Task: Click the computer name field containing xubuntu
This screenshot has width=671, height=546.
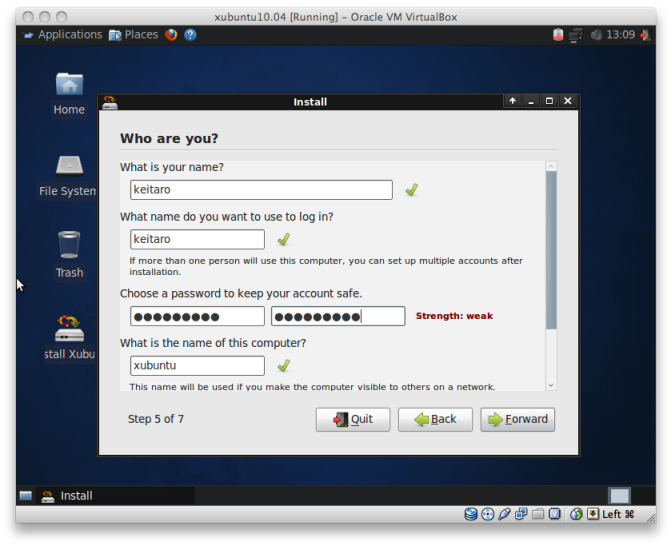Action: [x=197, y=366]
